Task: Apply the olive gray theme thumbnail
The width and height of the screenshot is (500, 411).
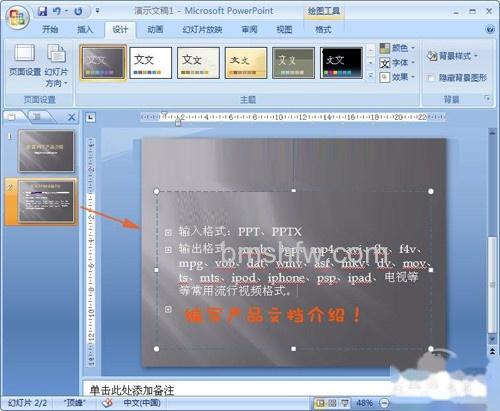Action: click(x=293, y=63)
